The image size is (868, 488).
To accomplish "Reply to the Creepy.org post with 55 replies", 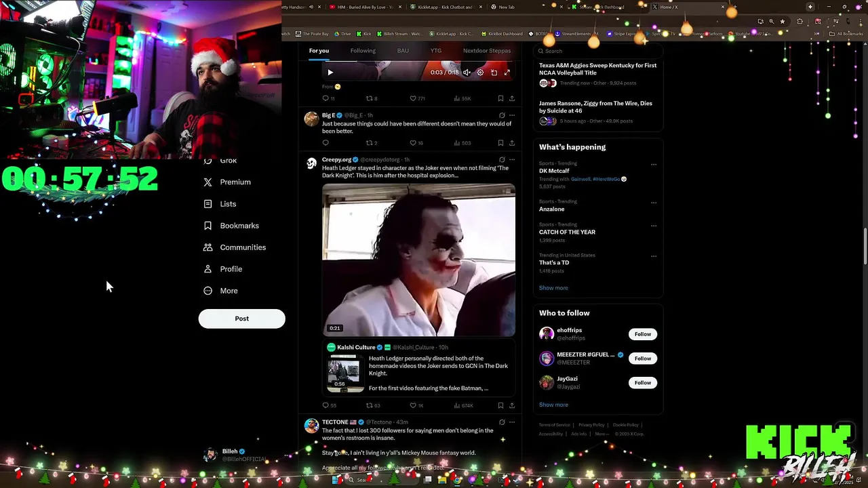I will [329, 405].
